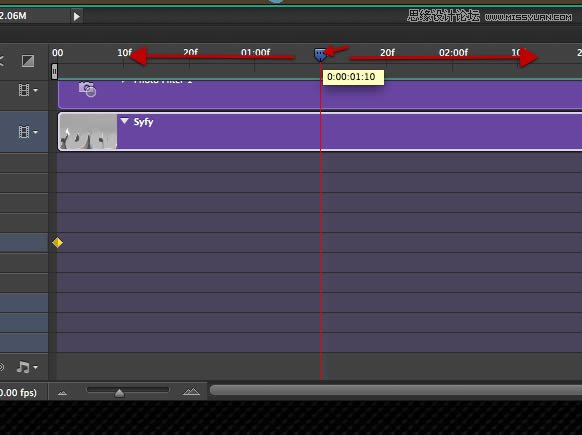The height and width of the screenshot is (435, 582).
Task: Click the 10f mark near ruler start
Action: pyautogui.click(x=124, y=53)
